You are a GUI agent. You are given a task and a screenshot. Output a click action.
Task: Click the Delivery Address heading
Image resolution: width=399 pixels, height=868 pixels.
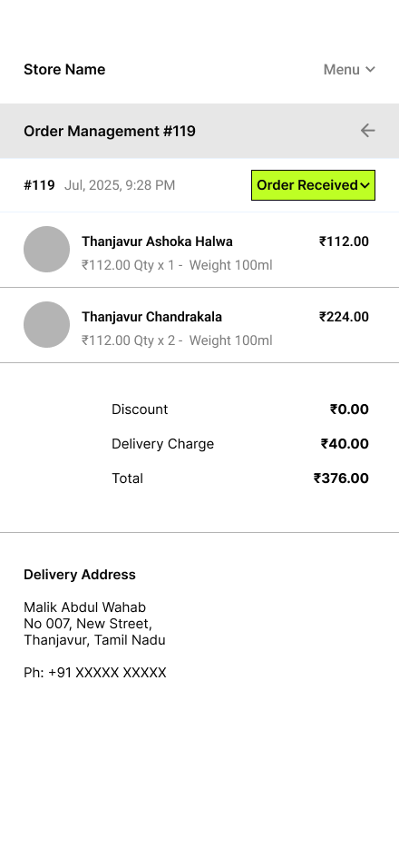click(80, 575)
